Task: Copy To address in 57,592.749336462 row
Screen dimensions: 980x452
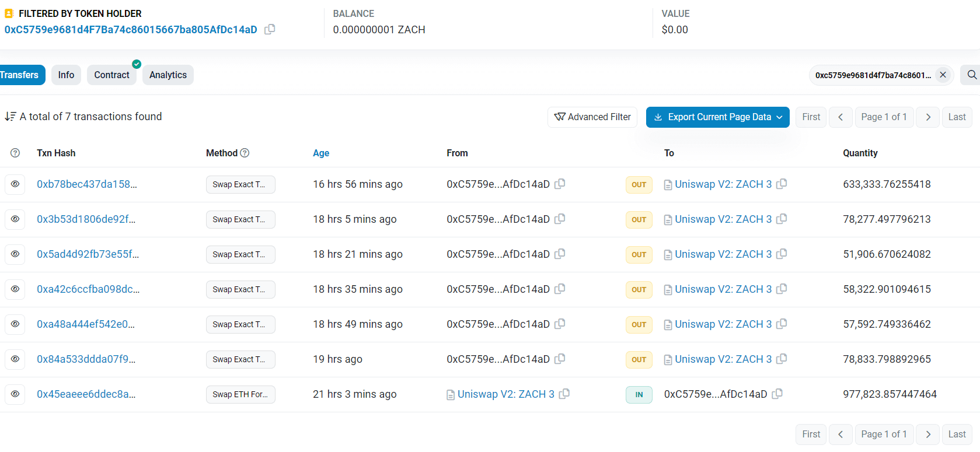Action: (782, 324)
